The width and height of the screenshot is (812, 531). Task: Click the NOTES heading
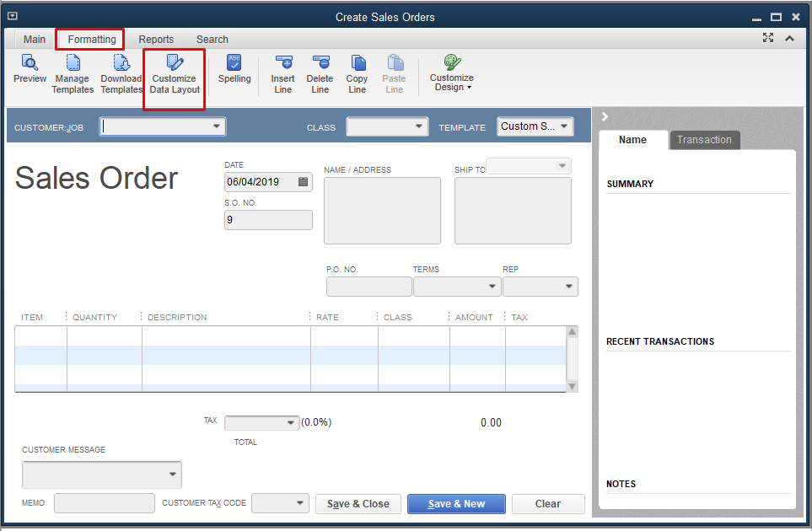pyautogui.click(x=621, y=484)
